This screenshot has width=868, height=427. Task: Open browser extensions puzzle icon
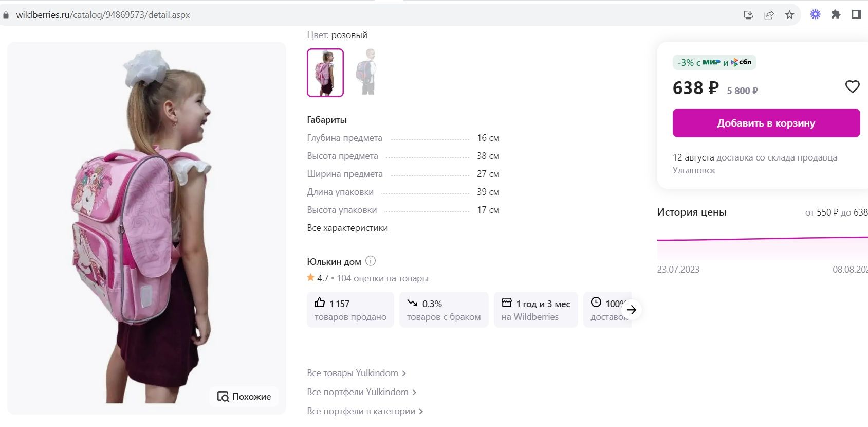point(836,15)
